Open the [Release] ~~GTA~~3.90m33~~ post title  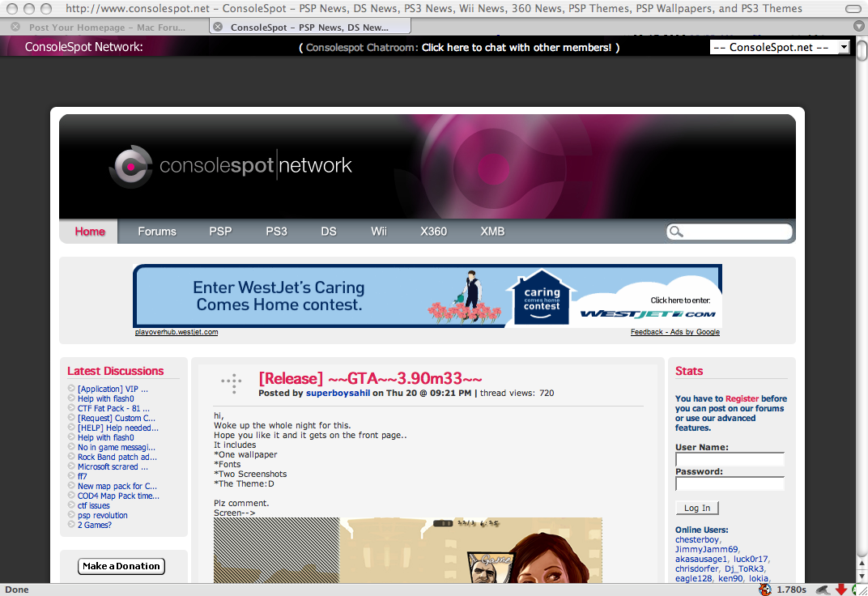[x=370, y=378]
